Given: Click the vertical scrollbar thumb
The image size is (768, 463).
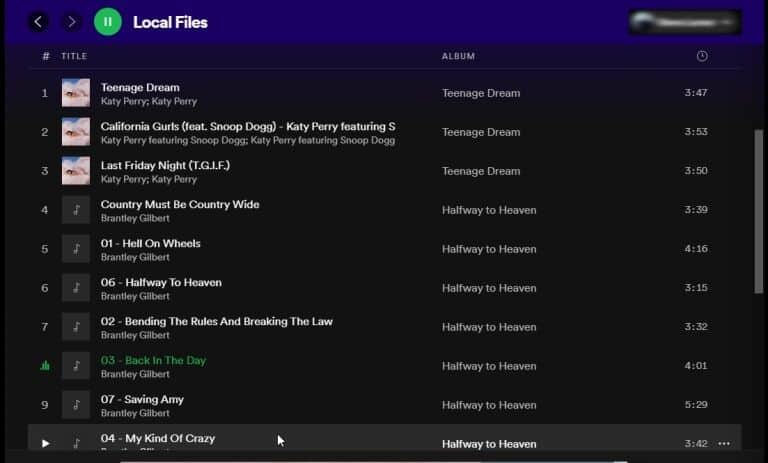Looking at the screenshot, I should 759,212.
